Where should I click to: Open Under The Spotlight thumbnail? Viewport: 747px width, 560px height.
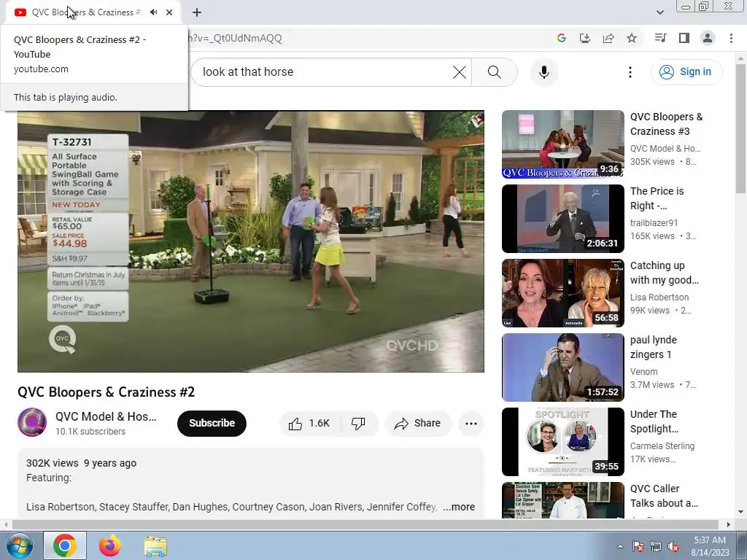pos(563,441)
